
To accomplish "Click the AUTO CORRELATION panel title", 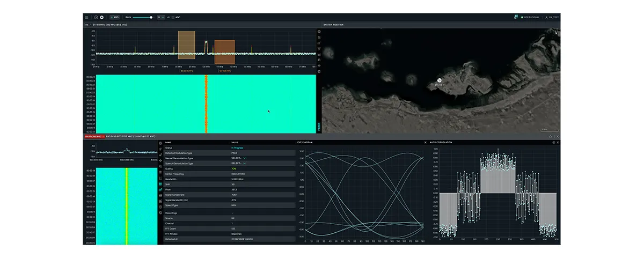I will (441, 142).
